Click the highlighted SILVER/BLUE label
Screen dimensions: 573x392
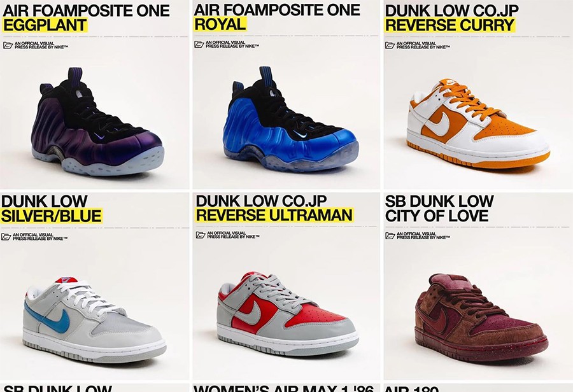[x=51, y=216]
